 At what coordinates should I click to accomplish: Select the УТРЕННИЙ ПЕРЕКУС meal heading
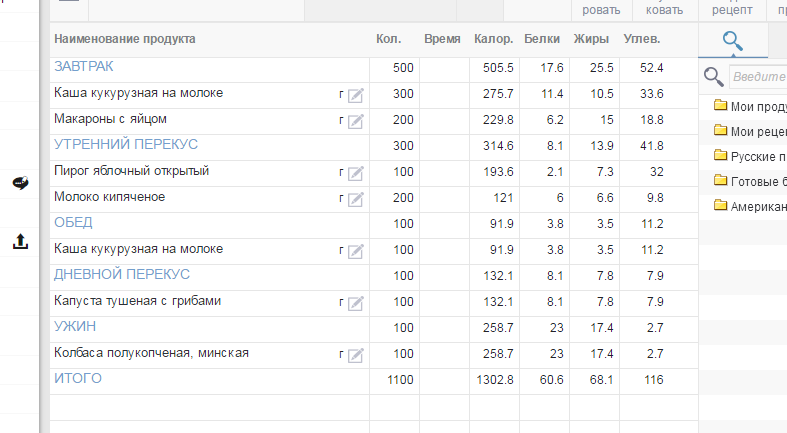click(125, 145)
